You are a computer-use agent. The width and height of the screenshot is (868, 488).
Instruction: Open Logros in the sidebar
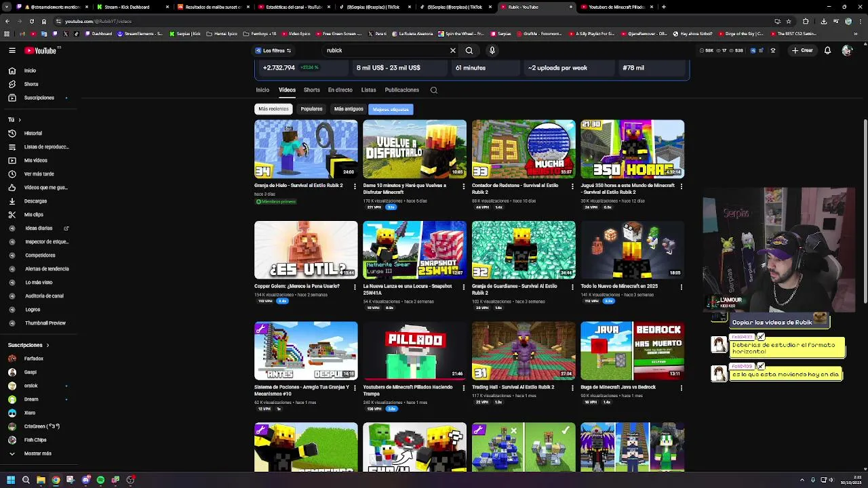pyautogui.click(x=33, y=310)
